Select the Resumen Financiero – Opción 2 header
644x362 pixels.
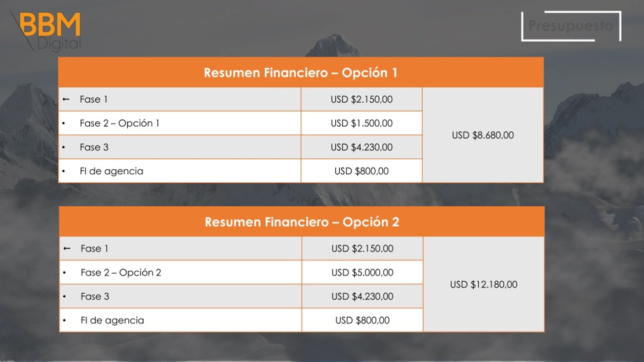click(x=302, y=222)
